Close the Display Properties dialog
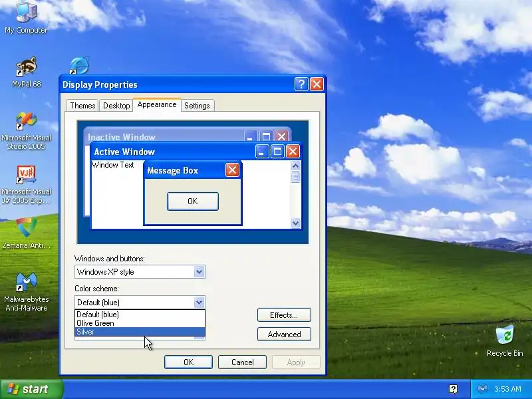 [x=317, y=84]
